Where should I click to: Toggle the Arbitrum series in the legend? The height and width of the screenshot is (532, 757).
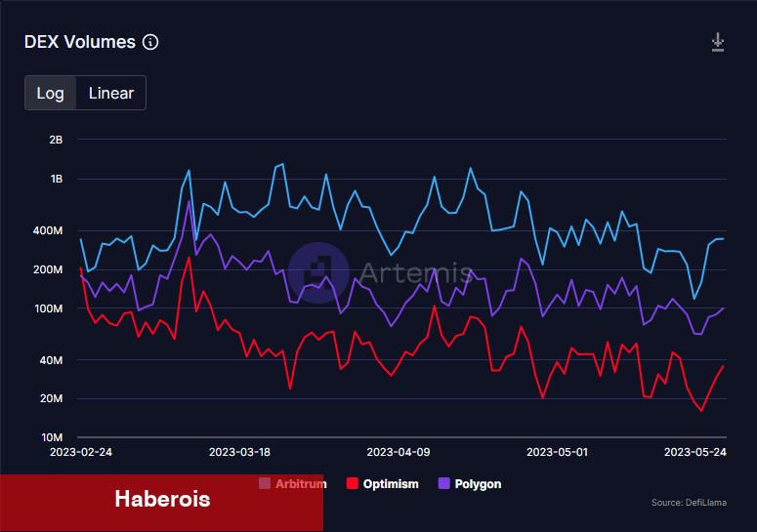pos(293,484)
